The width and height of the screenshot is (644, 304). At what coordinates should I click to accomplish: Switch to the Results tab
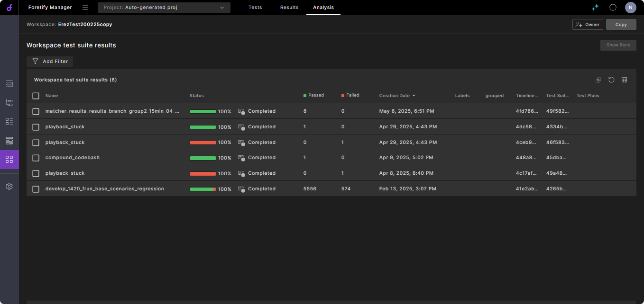(289, 8)
